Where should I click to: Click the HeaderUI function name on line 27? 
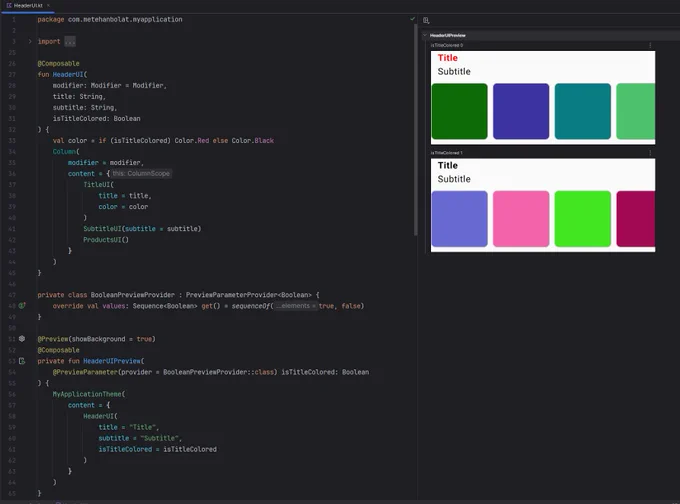tap(68, 75)
